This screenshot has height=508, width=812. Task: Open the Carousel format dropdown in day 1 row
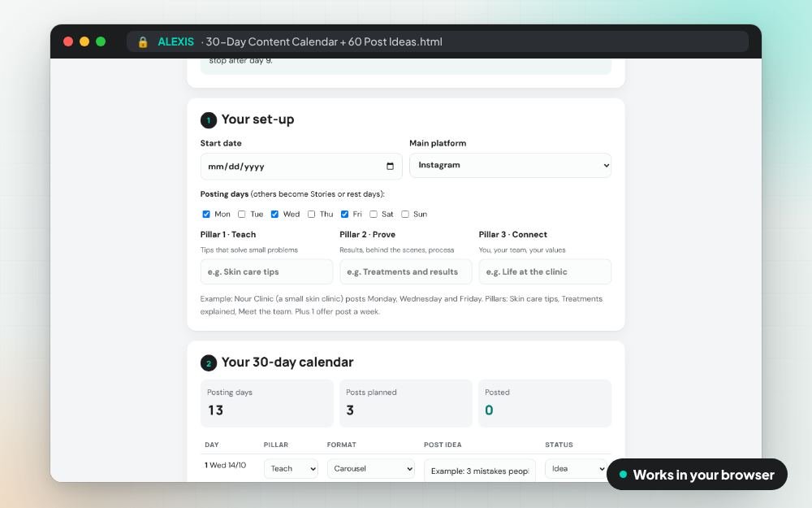coord(371,469)
